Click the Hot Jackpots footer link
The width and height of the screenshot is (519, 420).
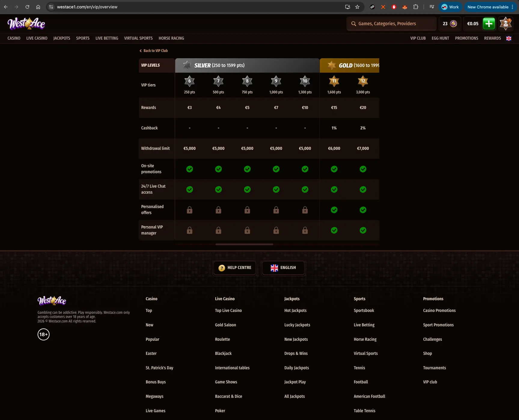tap(295, 310)
